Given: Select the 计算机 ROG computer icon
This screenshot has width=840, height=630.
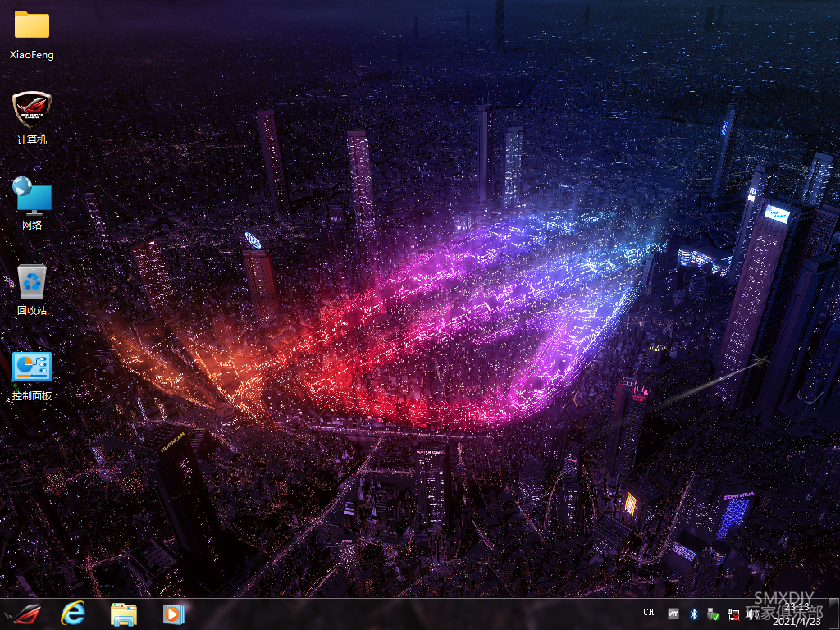Looking at the screenshot, I should [32, 119].
